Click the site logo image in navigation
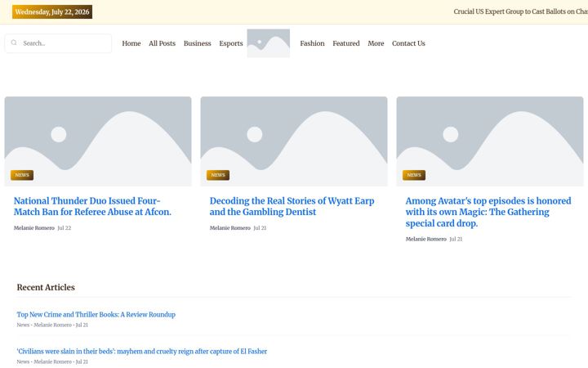588x368 pixels. [268, 43]
